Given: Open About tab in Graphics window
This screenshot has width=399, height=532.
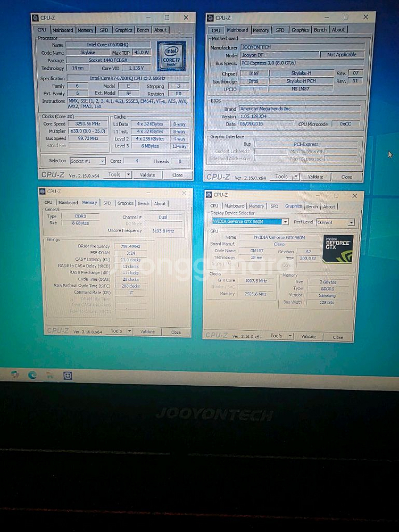Looking at the screenshot, I should tap(329, 206).
